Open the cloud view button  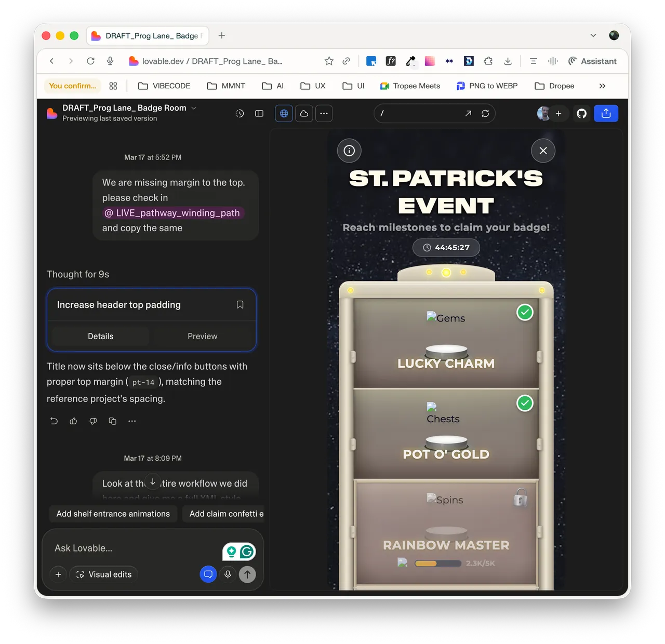click(304, 113)
